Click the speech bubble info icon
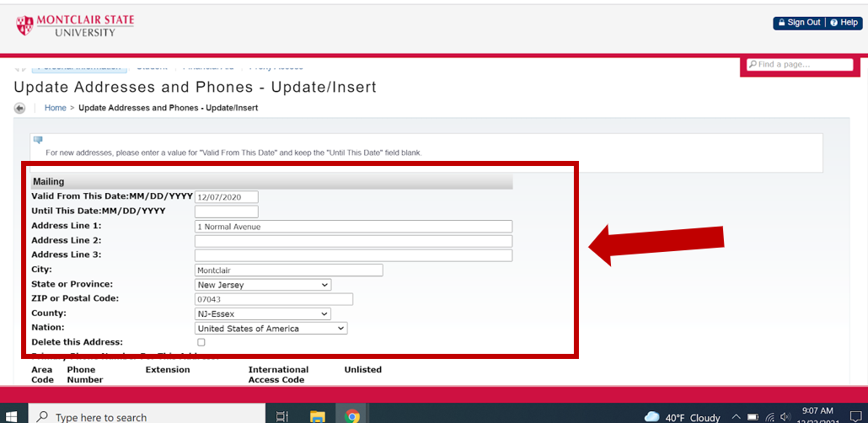The width and height of the screenshot is (868, 423). (38, 140)
